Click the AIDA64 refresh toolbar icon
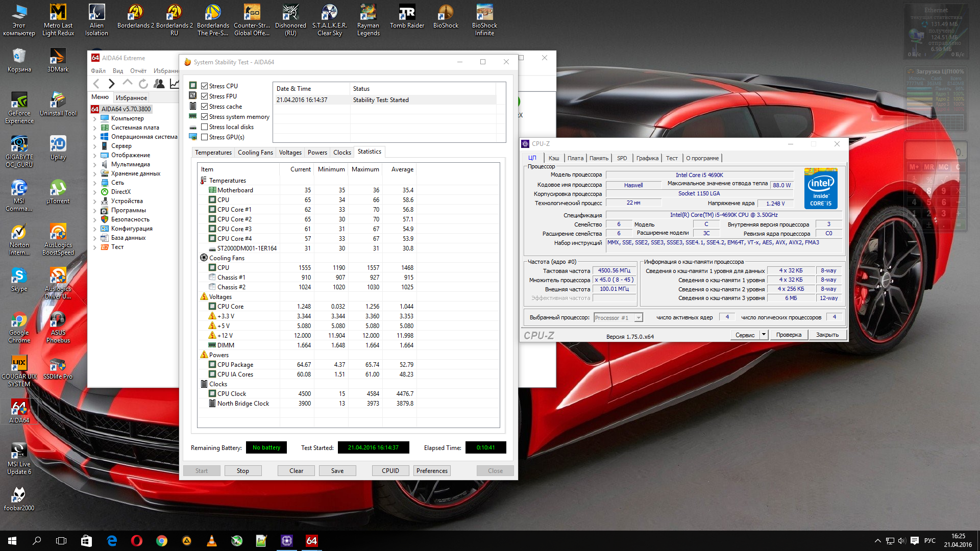This screenshot has height=551, width=980. [143, 84]
